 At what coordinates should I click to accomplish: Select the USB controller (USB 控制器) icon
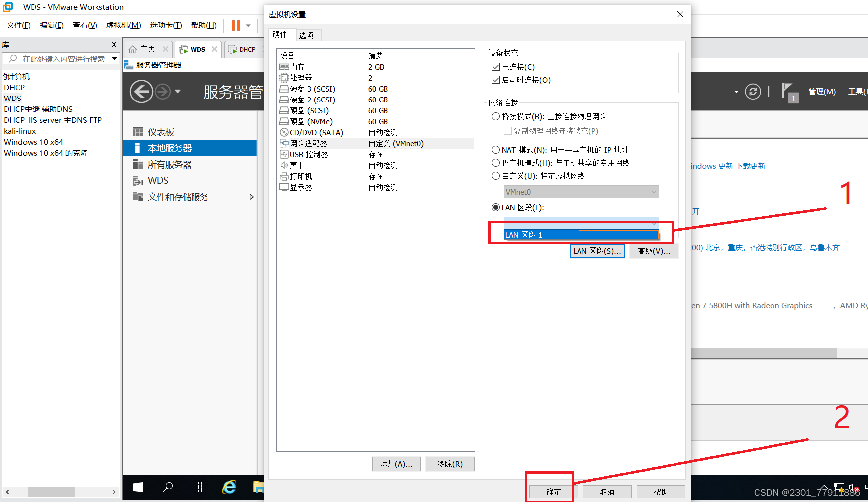click(284, 154)
